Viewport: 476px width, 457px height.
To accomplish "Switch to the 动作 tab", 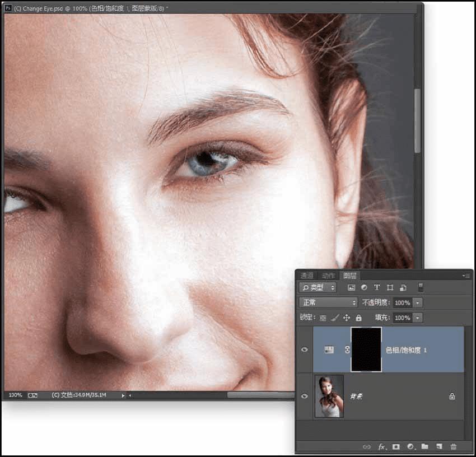I will pyautogui.click(x=328, y=275).
